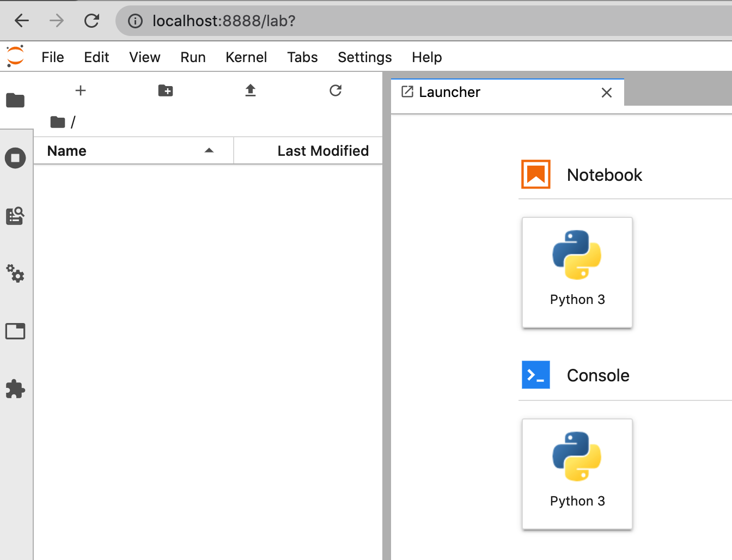Click the browser address bar
The height and width of the screenshot is (560, 732).
click(x=381, y=21)
